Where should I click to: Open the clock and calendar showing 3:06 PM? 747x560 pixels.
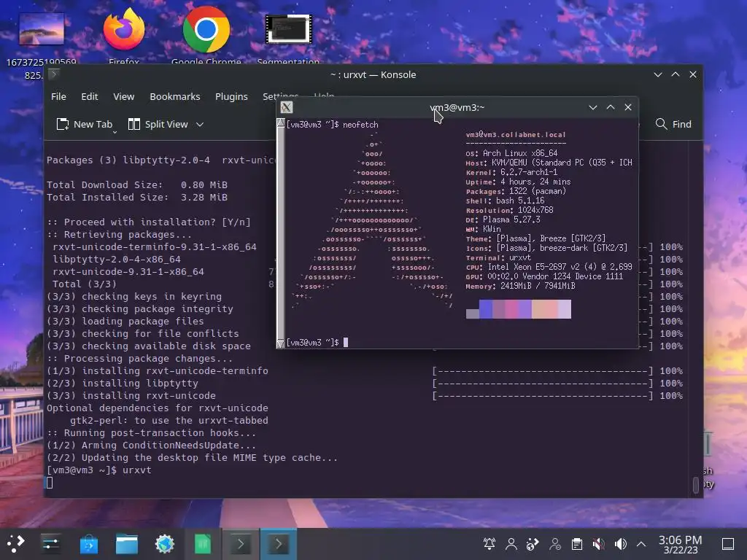681,544
